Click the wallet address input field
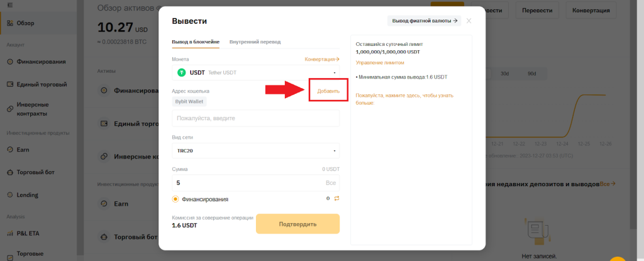Image resolution: width=644 pixels, height=261 pixels. 255,118
